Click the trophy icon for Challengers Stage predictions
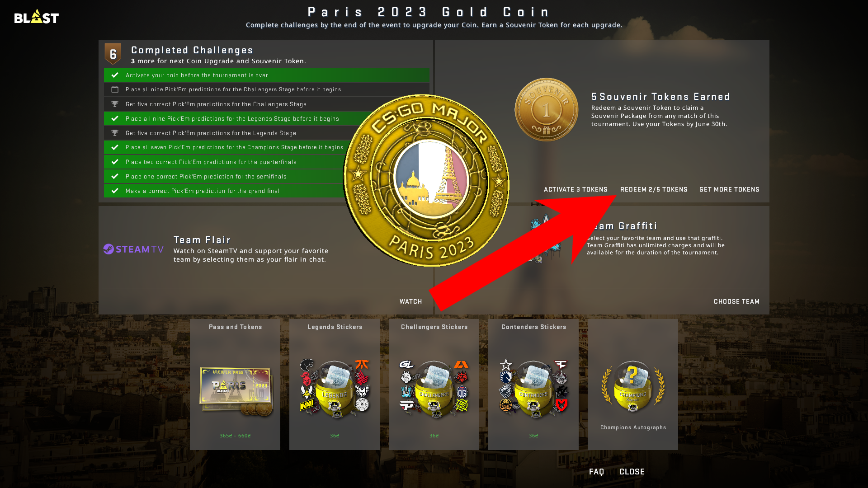868x488 pixels. click(115, 104)
